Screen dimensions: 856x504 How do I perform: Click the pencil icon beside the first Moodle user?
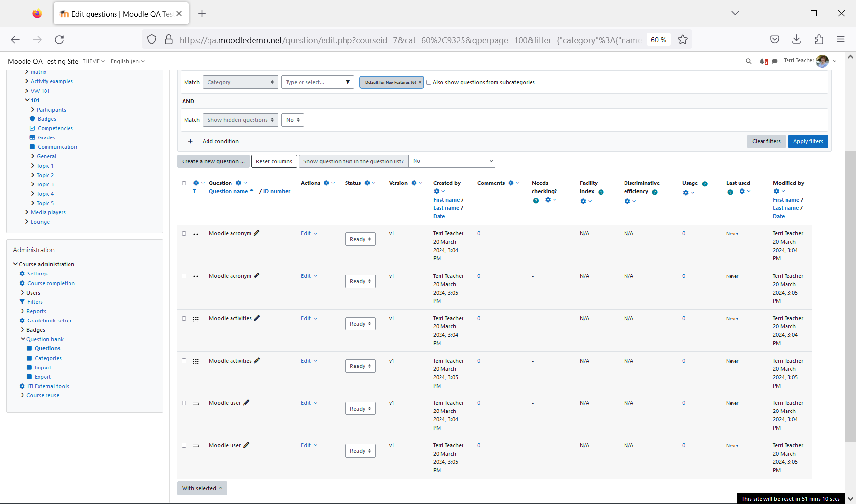click(246, 403)
